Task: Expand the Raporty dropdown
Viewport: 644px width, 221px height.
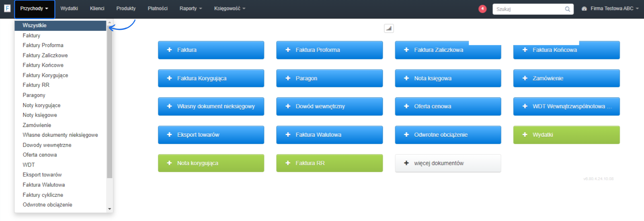Action: 191,9
